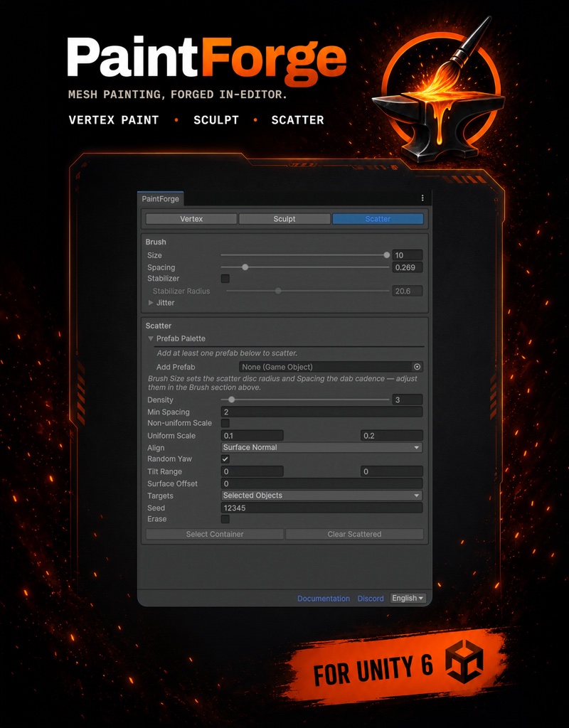
Task: Click the Brush section header text
Action: [x=156, y=242]
